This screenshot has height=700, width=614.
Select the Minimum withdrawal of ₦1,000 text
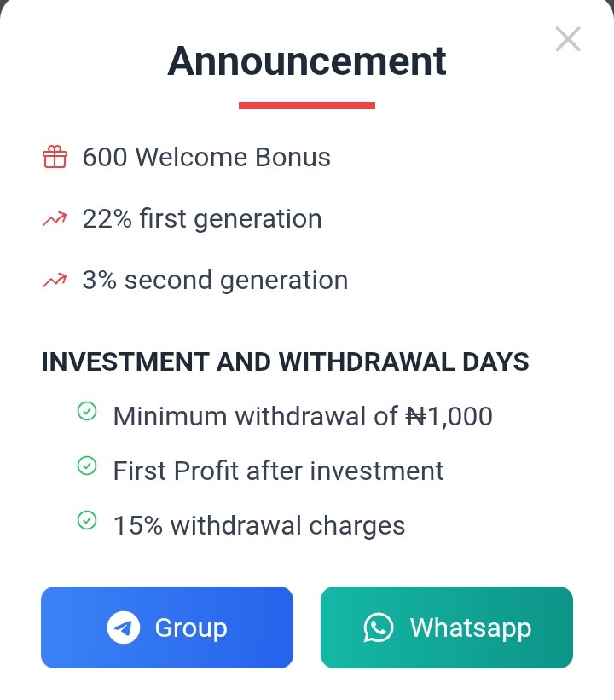(303, 417)
